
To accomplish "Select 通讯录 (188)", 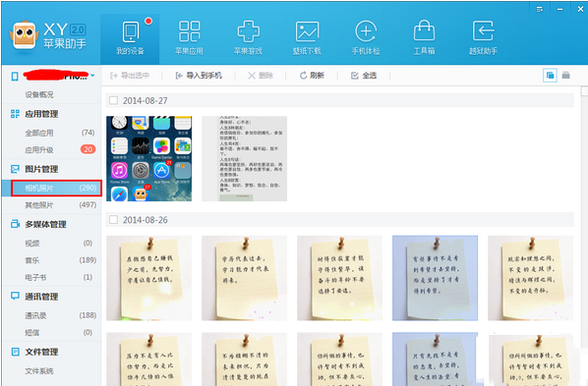I will 52,315.
